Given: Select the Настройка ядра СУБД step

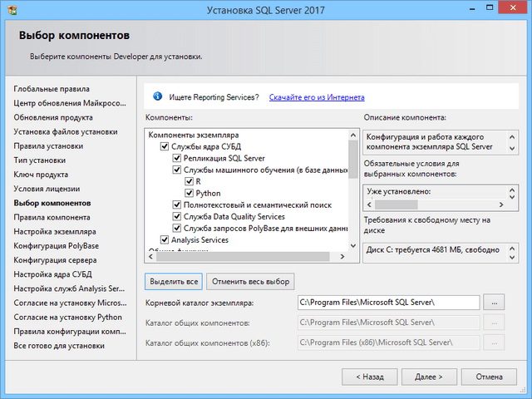Looking at the screenshot, I should pos(53,274).
